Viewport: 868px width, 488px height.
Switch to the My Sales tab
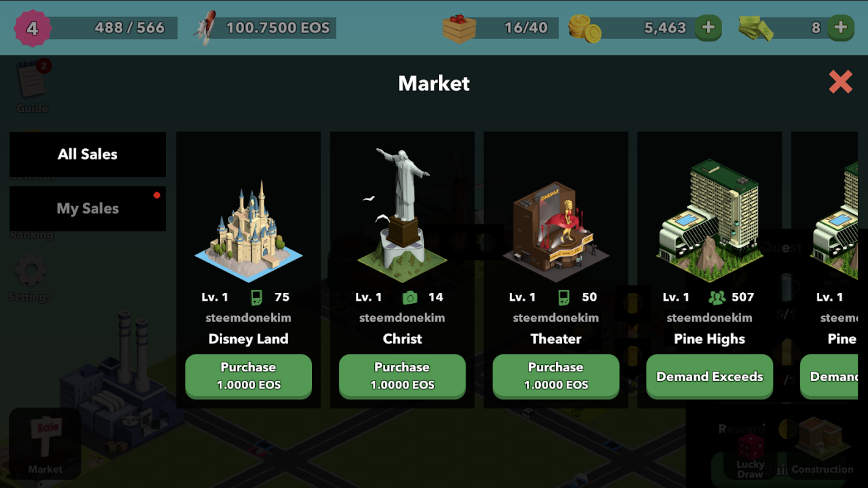coord(87,209)
